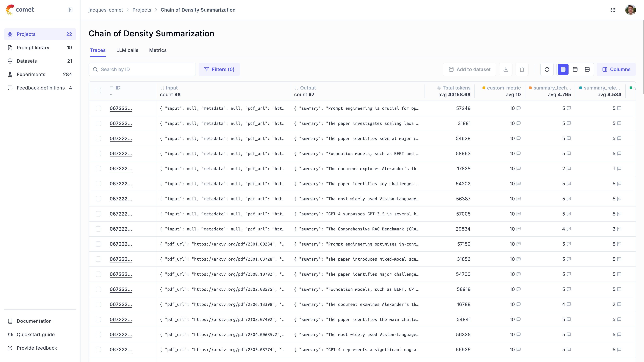Click the refresh traces icon
Viewport: 644px width, 362px height.
pos(547,69)
